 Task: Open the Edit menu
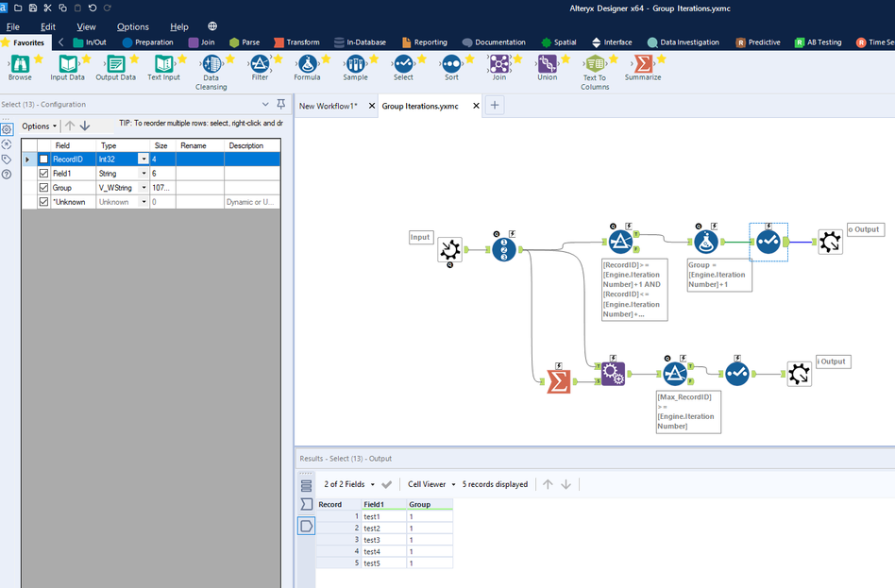[48, 26]
